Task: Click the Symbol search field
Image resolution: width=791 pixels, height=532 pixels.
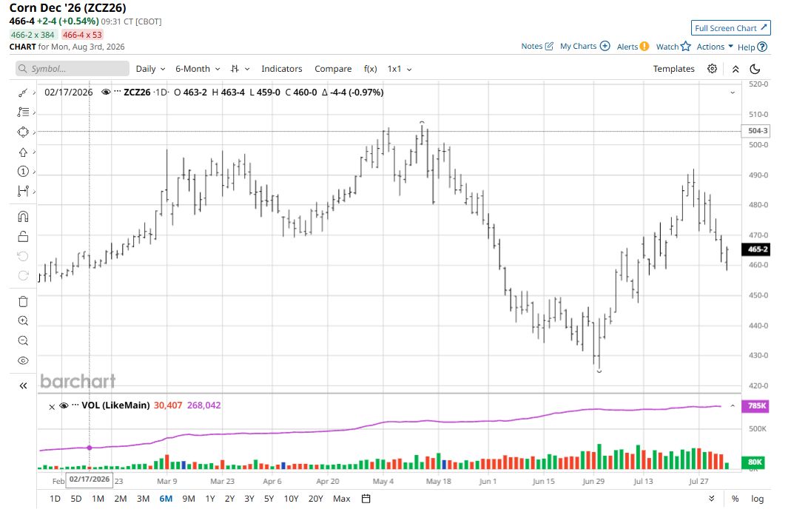Action: [x=72, y=69]
